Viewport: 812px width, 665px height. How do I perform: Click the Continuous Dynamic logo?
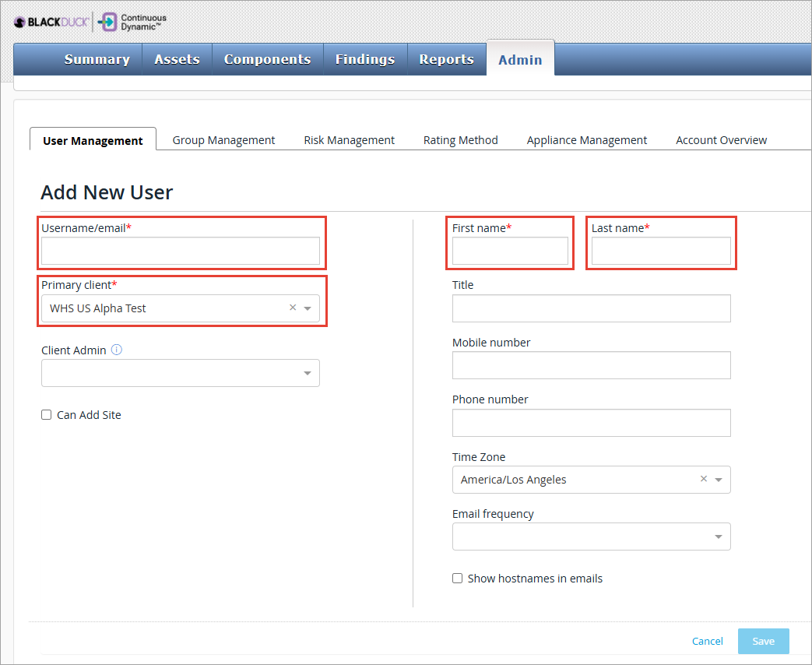[130, 21]
